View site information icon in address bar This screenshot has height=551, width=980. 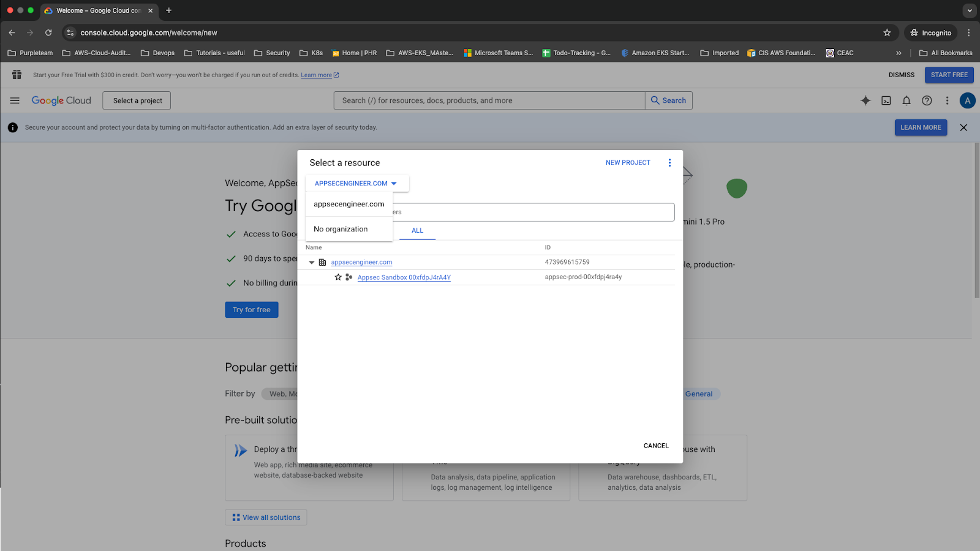tap(70, 32)
